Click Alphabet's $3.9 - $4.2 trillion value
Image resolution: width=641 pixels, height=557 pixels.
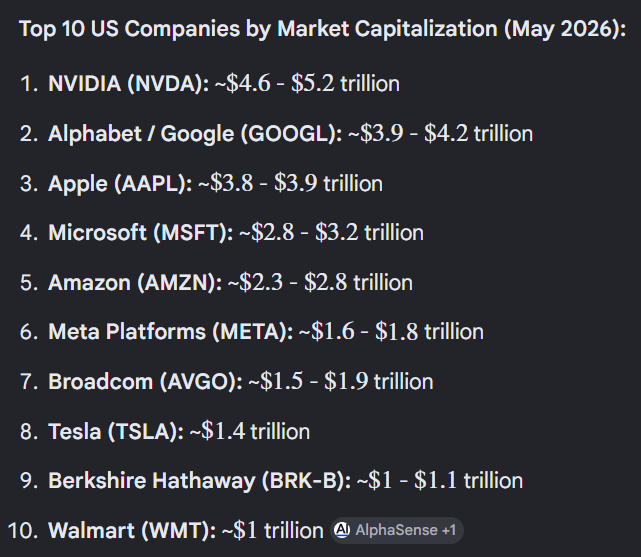[441, 133]
